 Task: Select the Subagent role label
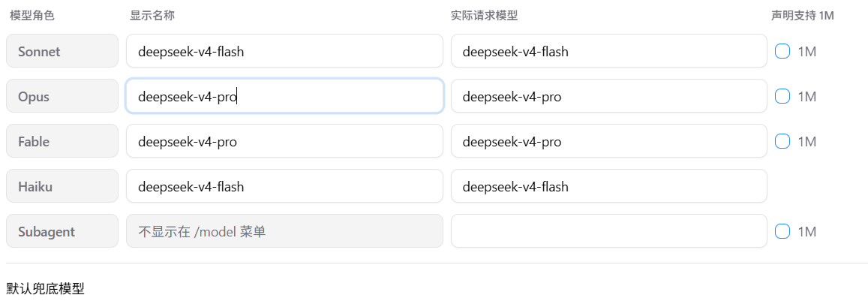click(62, 230)
